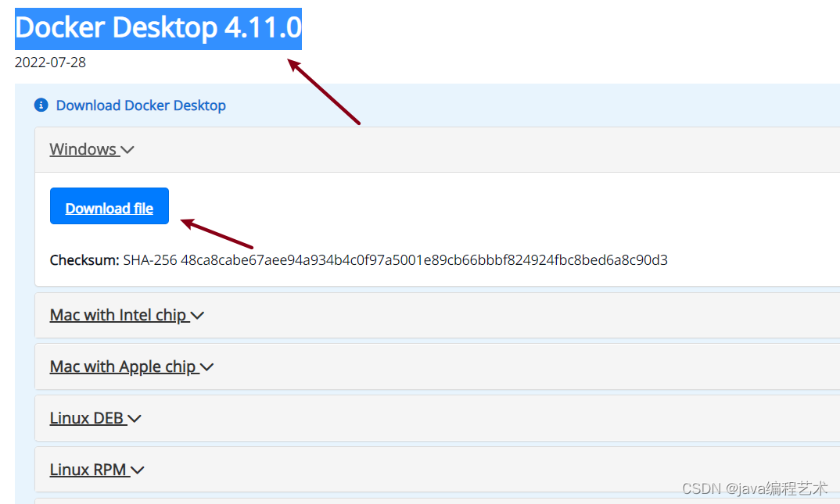
Task: Click the chevron next to Mac with Apple chip
Action: 206,367
